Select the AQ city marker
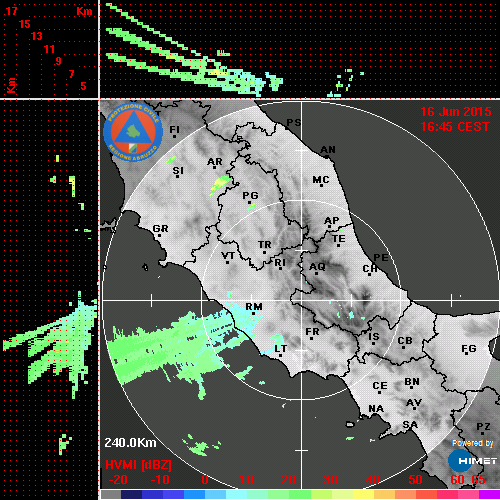Image resolution: width=500 pixels, height=500 pixels. click(316, 273)
